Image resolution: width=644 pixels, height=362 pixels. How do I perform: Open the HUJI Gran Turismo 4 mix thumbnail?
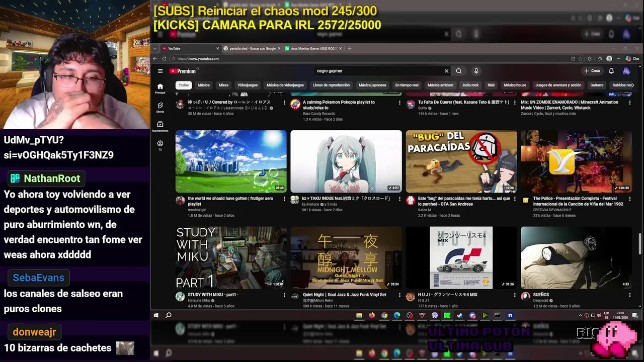pyautogui.click(x=461, y=257)
